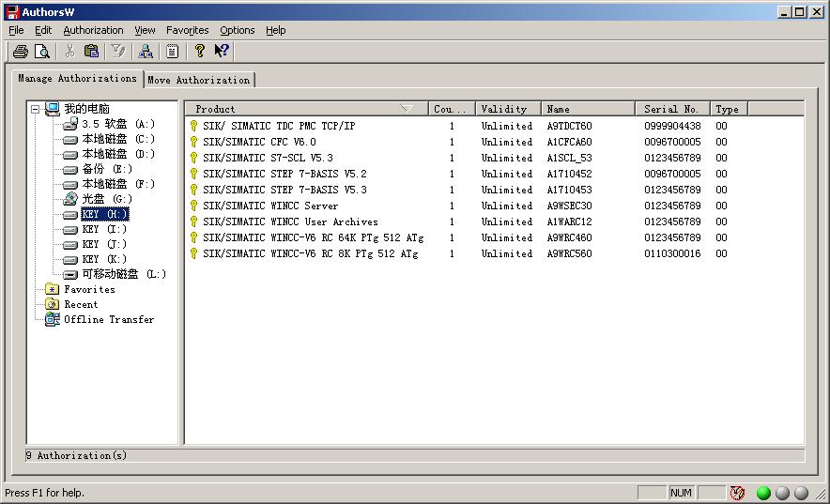Sort by the Validity column header
Image resolution: width=830 pixels, height=504 pixels.
[508, 109]
